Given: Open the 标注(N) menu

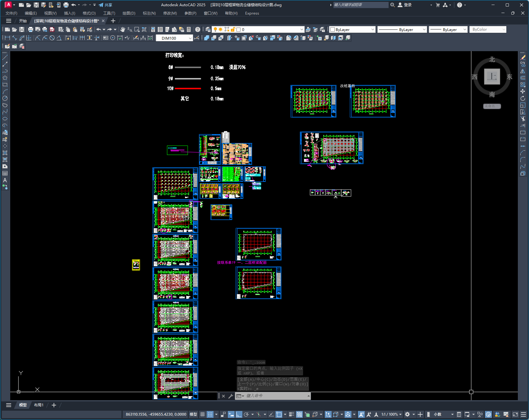Looking at the screenshot, I should (149, 13).
